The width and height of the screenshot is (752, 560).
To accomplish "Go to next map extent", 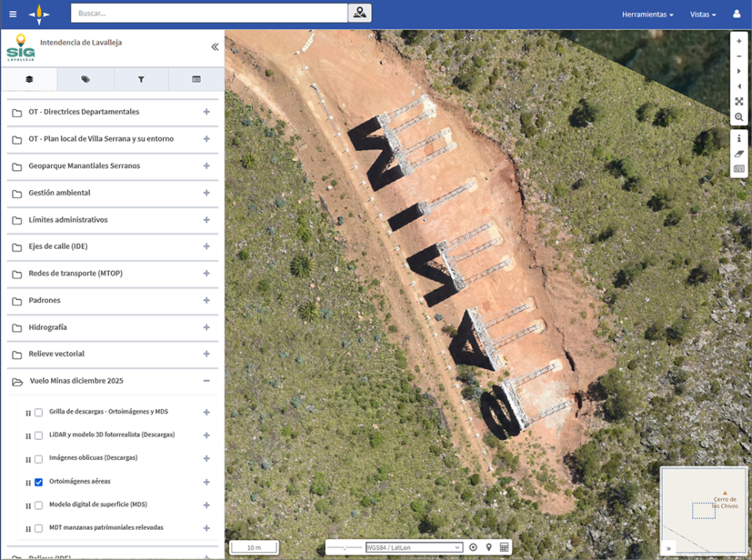I will 739,71.
